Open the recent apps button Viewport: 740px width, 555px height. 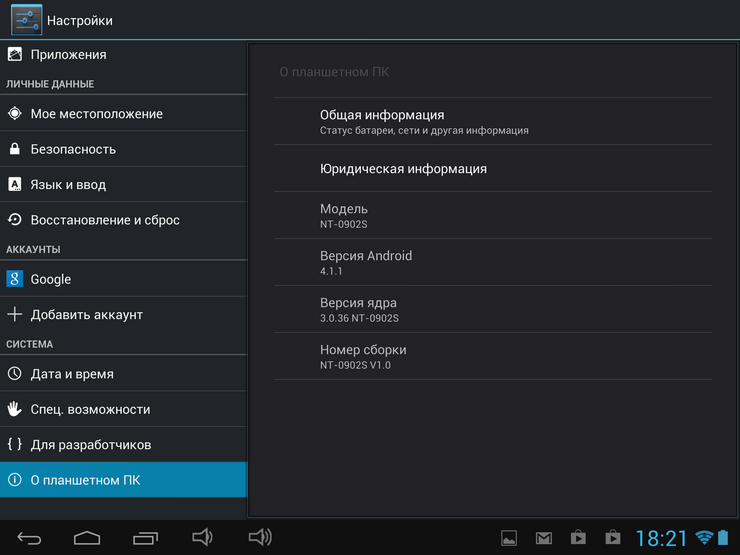(x=145, y=538)
